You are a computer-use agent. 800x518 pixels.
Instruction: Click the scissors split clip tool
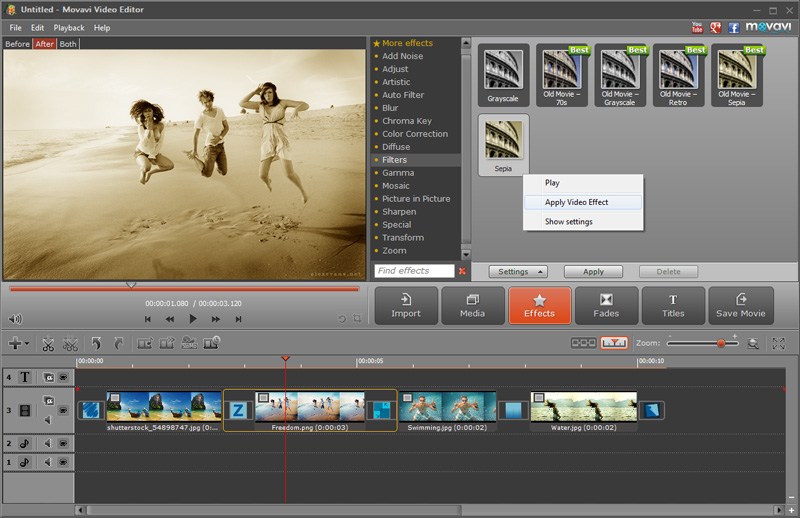(47, 343)
